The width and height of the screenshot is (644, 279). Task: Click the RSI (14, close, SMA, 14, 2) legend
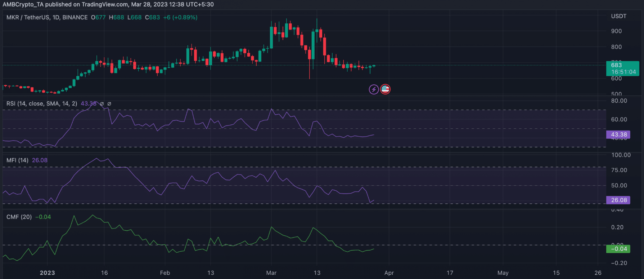42,103
